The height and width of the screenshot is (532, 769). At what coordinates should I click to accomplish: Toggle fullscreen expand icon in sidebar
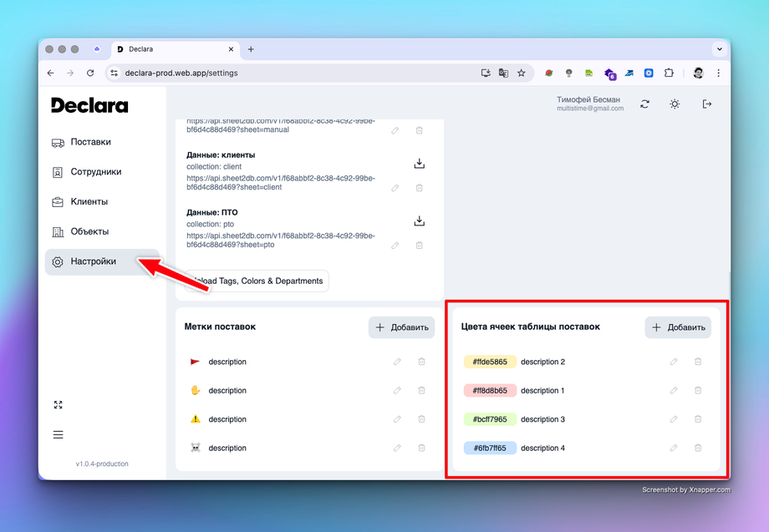click(58, 404)
